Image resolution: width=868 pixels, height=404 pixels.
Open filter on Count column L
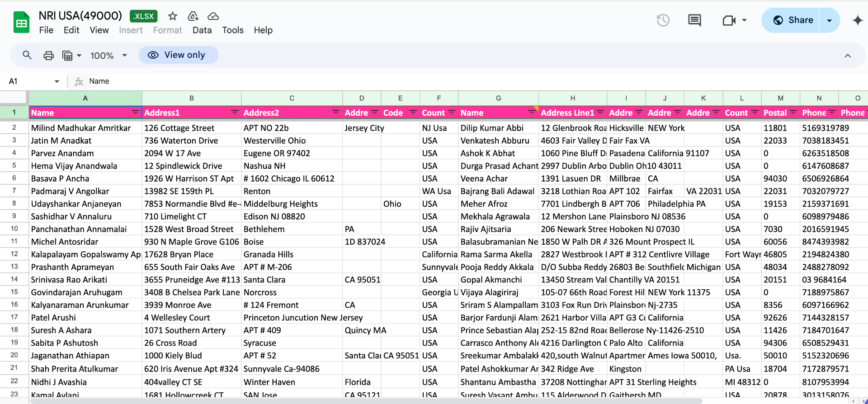point(755,112)
